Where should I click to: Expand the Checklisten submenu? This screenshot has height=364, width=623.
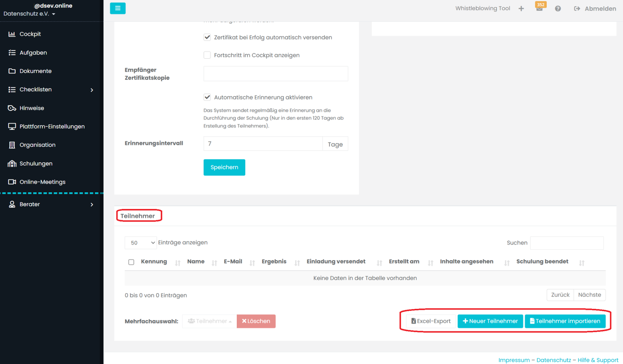(92, 90)
